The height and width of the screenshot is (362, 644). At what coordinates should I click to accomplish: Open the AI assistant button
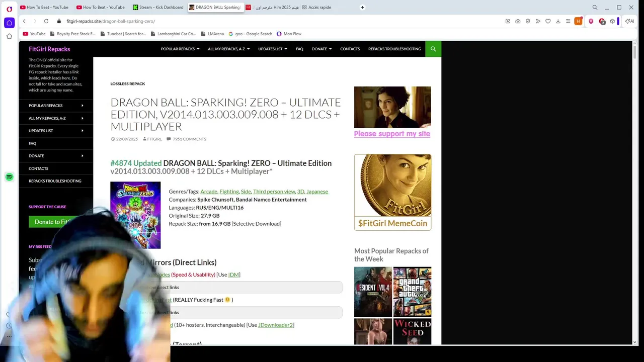(629, 21)
